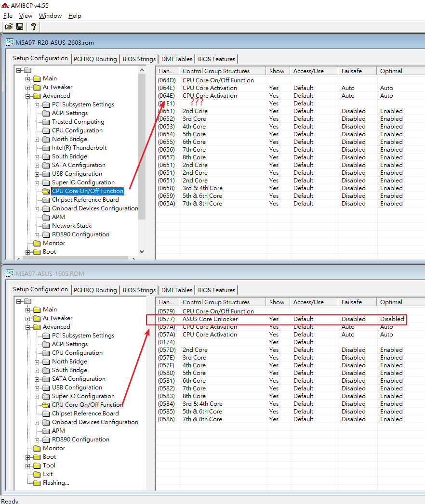425x504 pixels.
Task: Click the AMIBCP application logo icon
Action: pyautogui.click(x=5, y=5)
